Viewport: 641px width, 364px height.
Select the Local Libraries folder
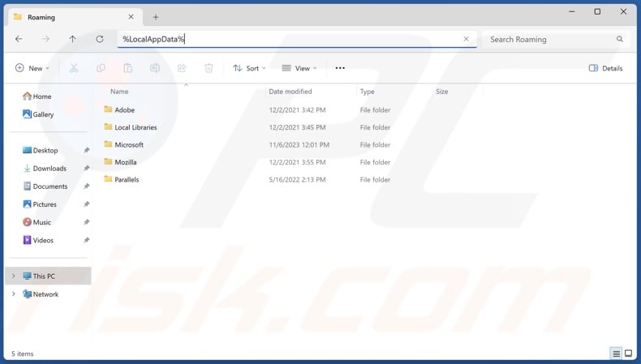pos(136,127)
